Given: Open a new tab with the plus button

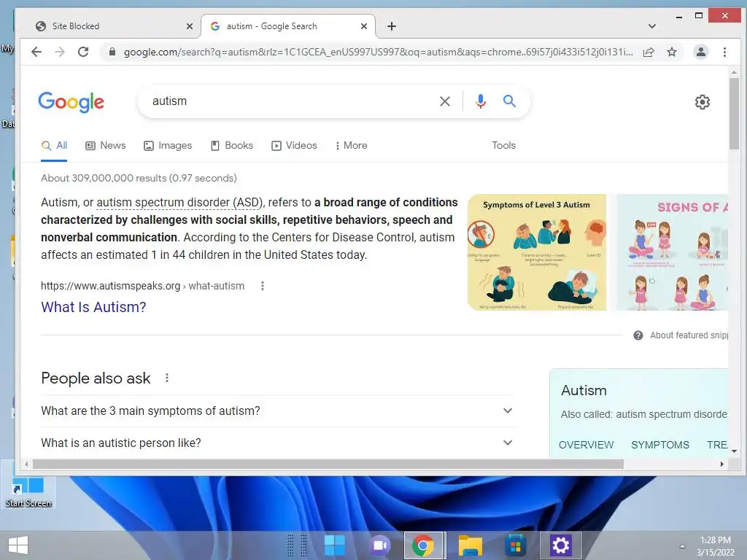Looking at the screenshot, I should point(392,26).
